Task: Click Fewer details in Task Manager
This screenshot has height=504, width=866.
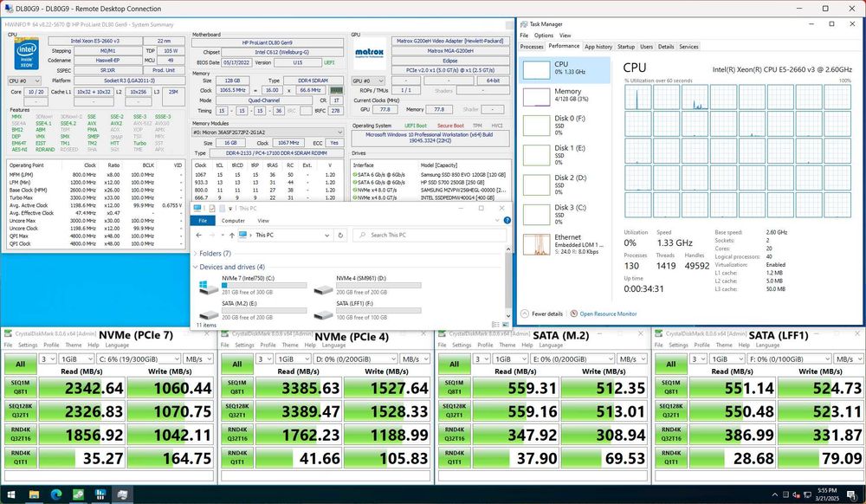Action: pyautogui.click(x=542, y=314)
